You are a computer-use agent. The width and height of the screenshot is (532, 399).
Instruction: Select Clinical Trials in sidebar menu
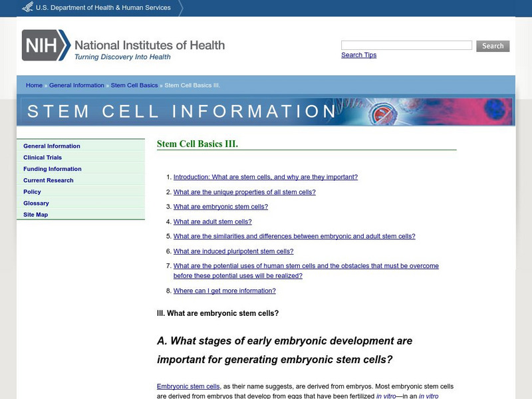point(43,158)
